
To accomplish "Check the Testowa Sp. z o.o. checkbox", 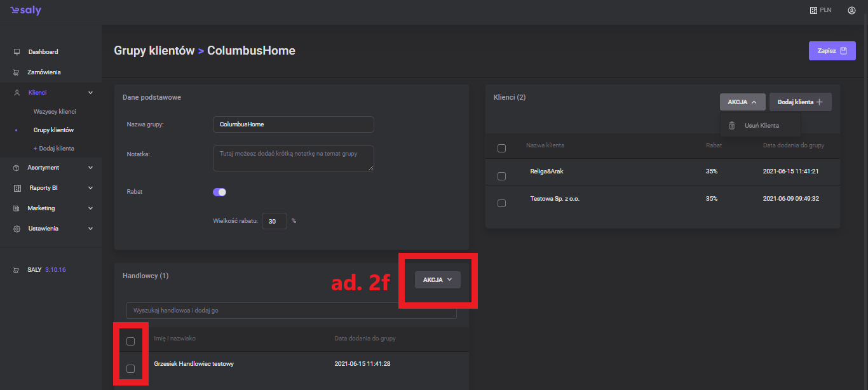I will (x=501, y=203).
